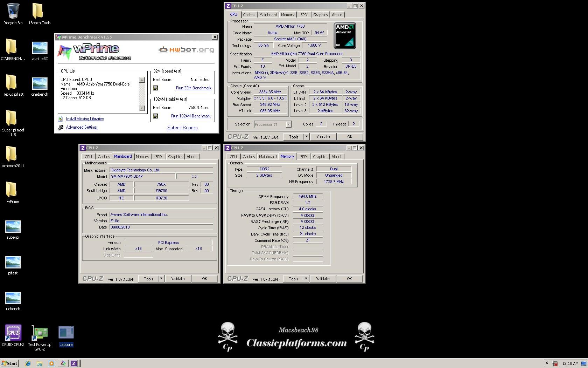Select the ucbench2011 folder icon
This screenshot has width=588, height=368.
point(11,154)
